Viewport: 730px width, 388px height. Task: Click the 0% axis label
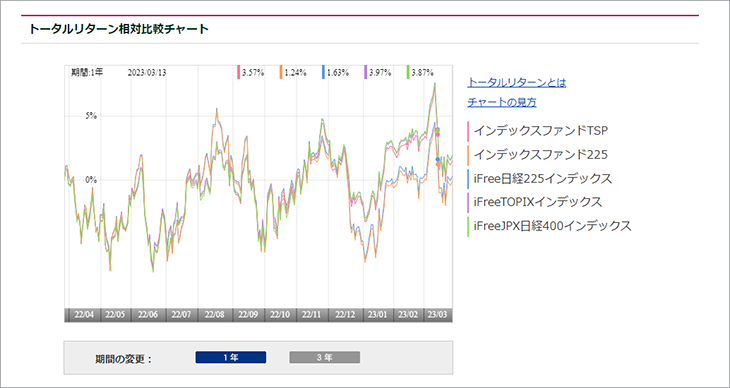(x=91, y=180)
